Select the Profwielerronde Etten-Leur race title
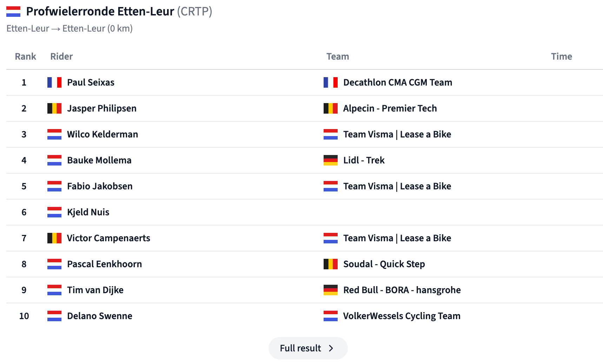Viewport: 603px width, 364px height. [x=100, y=12]
